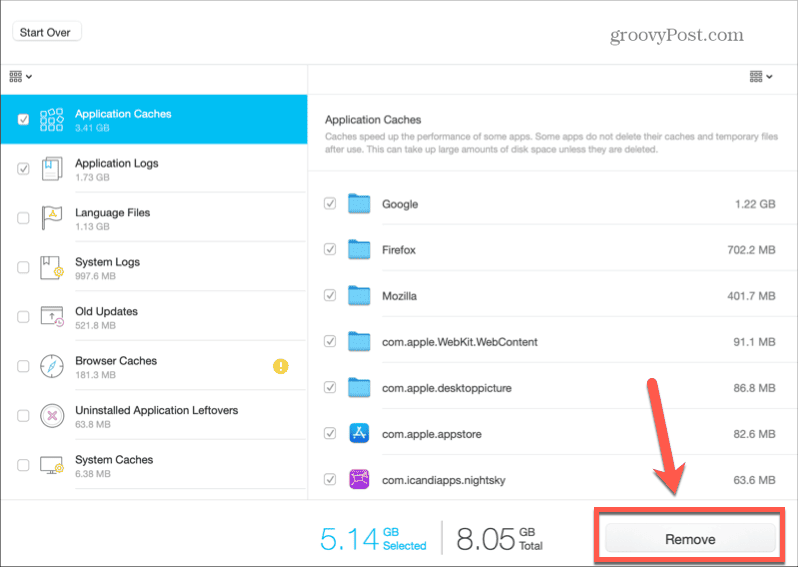The height and width of the screenshot is (567, 798).
Task: Click the 82.6 MB size value
Action: tap(754, 434)
